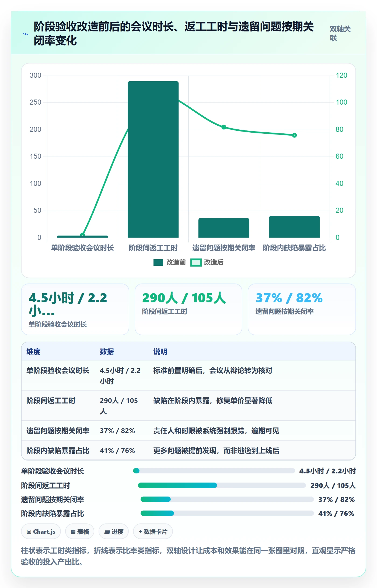The width and height of the screenshot is (377, 588).
Task: Click the table value 41% / 76%
Action: click(117, 451)
